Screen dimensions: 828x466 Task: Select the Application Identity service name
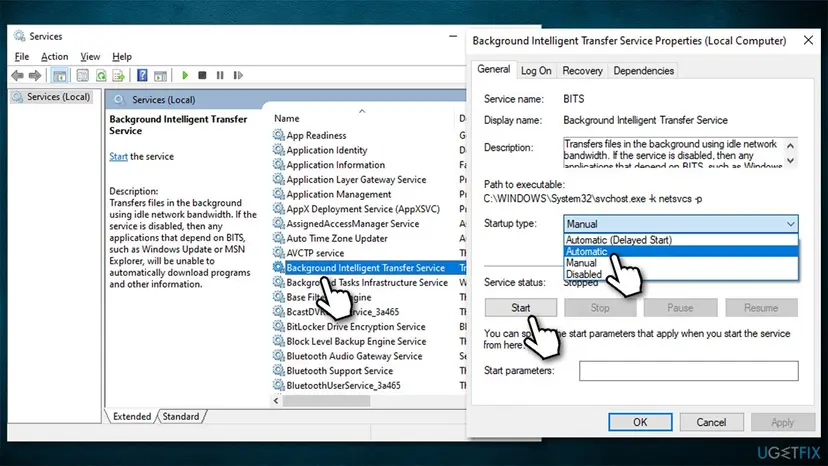point(326,150)
